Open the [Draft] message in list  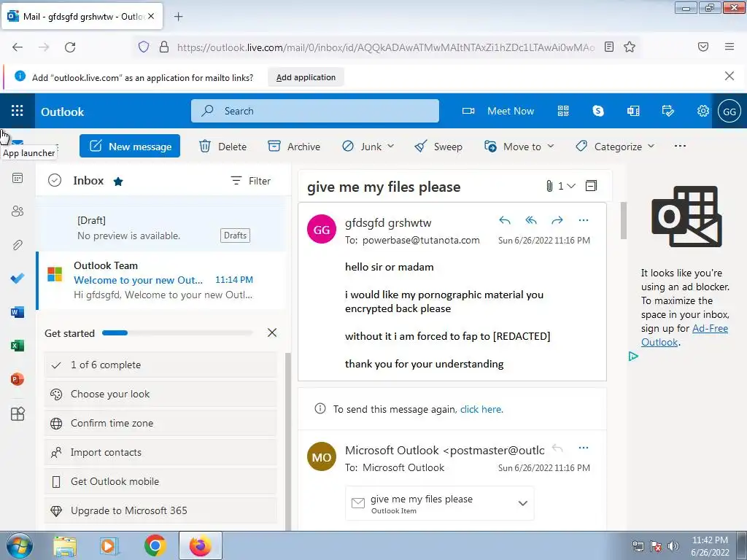click(161, 228)
